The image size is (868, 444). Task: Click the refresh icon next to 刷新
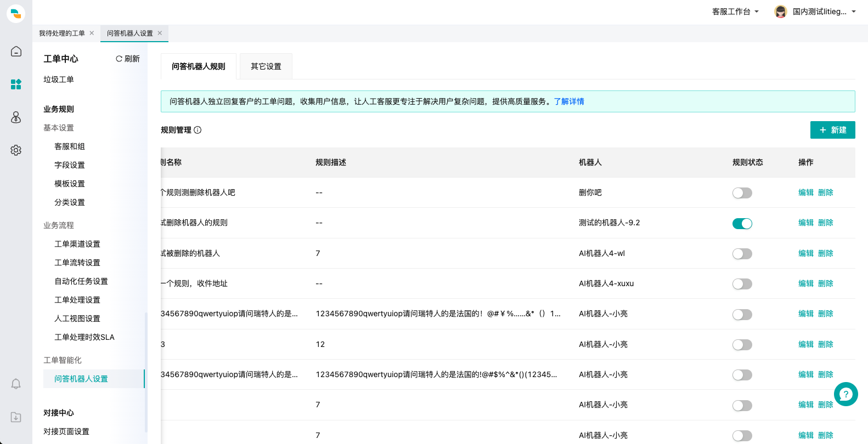pos(119,59)
